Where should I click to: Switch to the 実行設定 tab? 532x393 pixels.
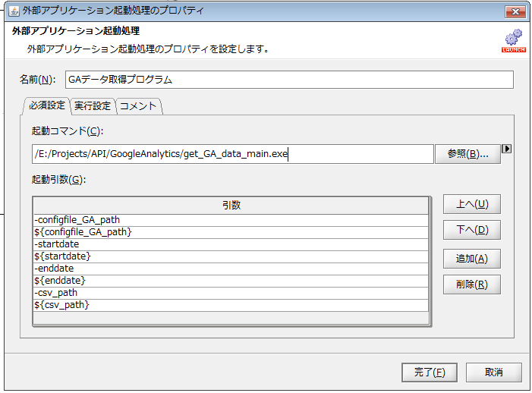[x=93, y=106]
